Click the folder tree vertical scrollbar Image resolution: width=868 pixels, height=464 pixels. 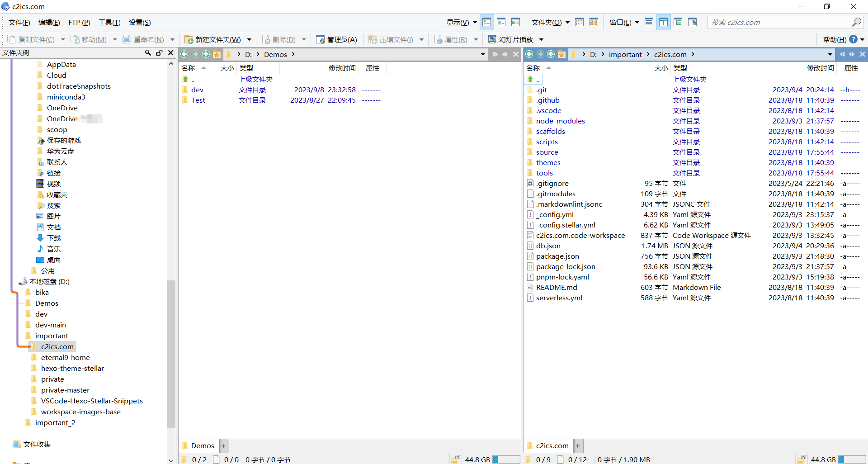click(171, 354)
